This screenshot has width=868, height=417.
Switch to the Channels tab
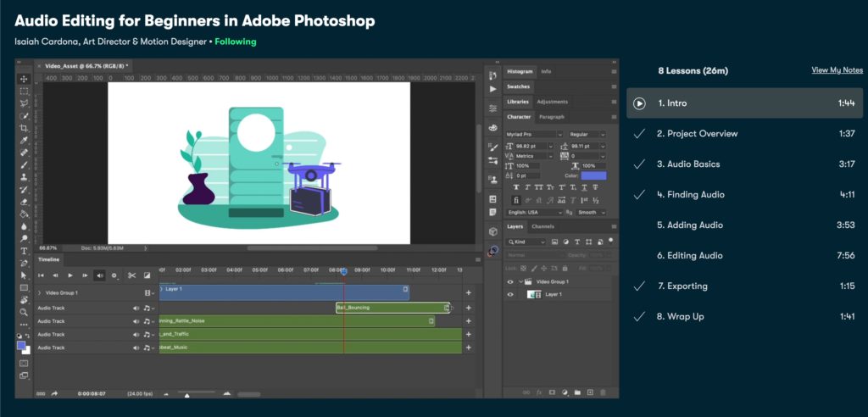pyautogui.click(x=542, y=226)
